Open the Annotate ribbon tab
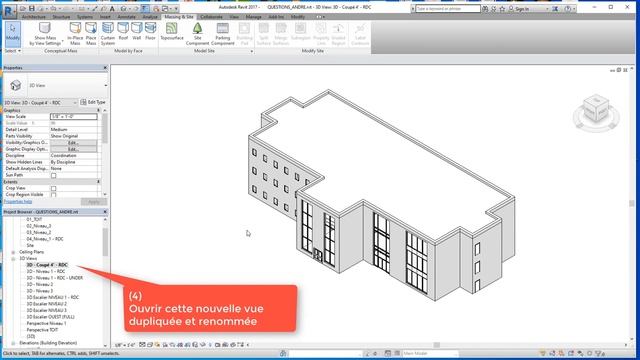This screenshot has width=640, height=360. (x=127, y=17)
